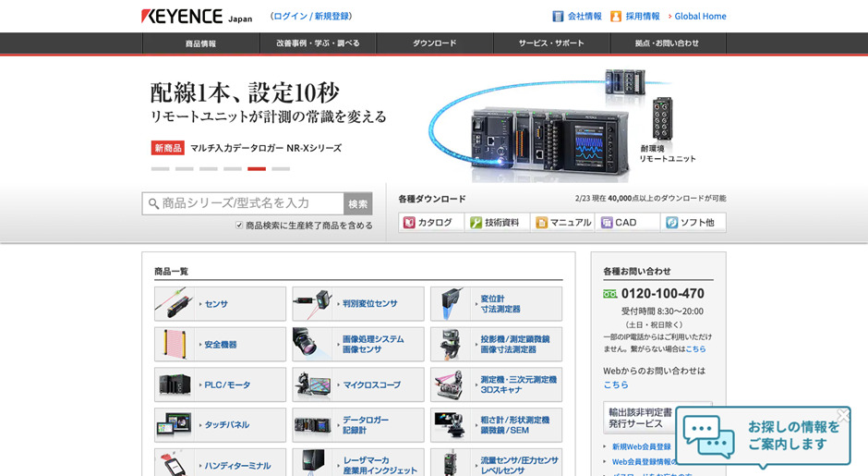This screenshot has width=868, height=476.
Task: Open マニュアル download icon button
Action: coord(563,222)
